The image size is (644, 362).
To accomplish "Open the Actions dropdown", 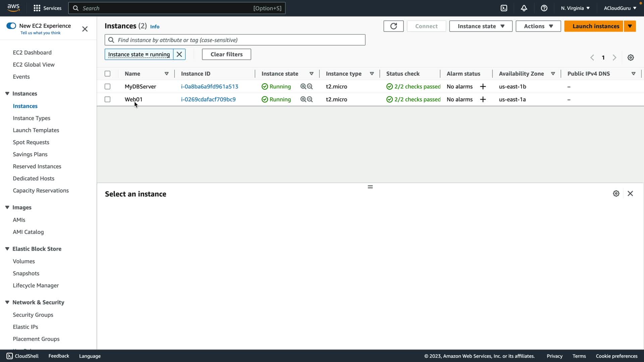I will point(538,26).
